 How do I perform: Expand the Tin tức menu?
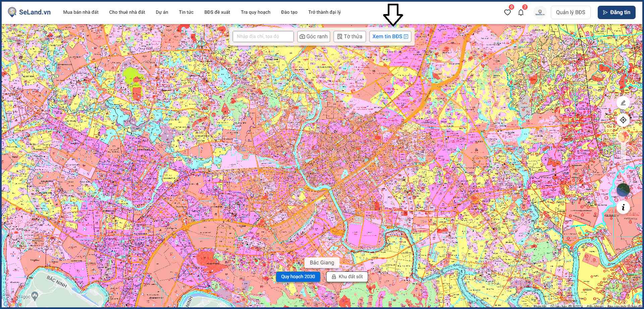(186, 12)
